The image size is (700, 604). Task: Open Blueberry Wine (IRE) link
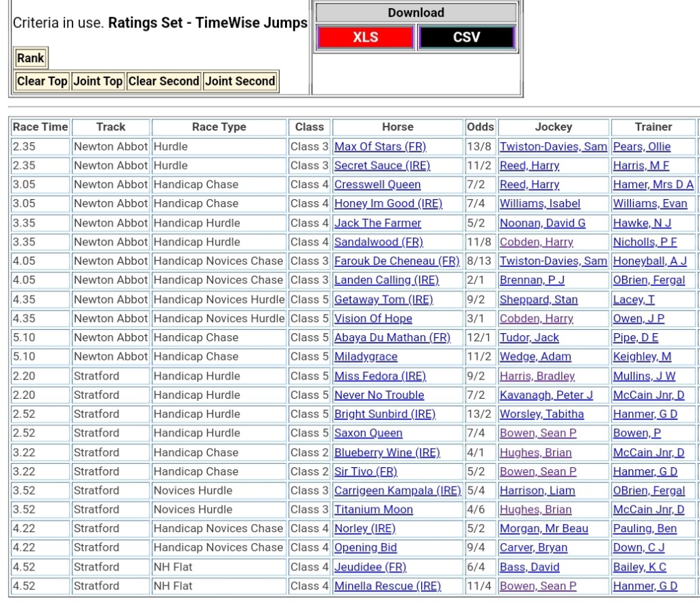[387, 453]
